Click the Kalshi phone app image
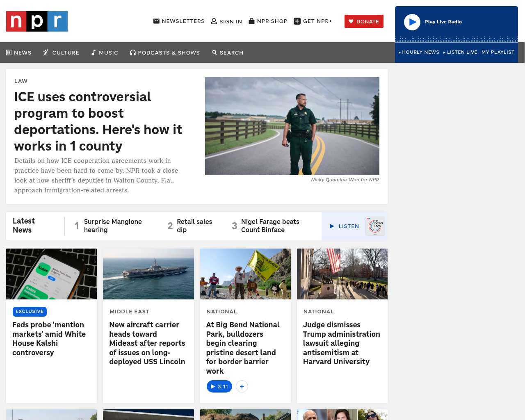 pos(52,274)
